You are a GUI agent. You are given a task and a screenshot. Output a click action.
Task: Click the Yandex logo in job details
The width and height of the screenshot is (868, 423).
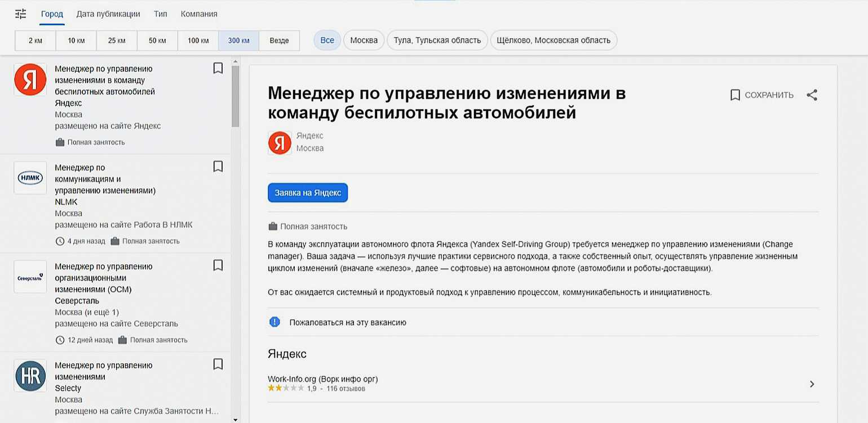[280, 143]
